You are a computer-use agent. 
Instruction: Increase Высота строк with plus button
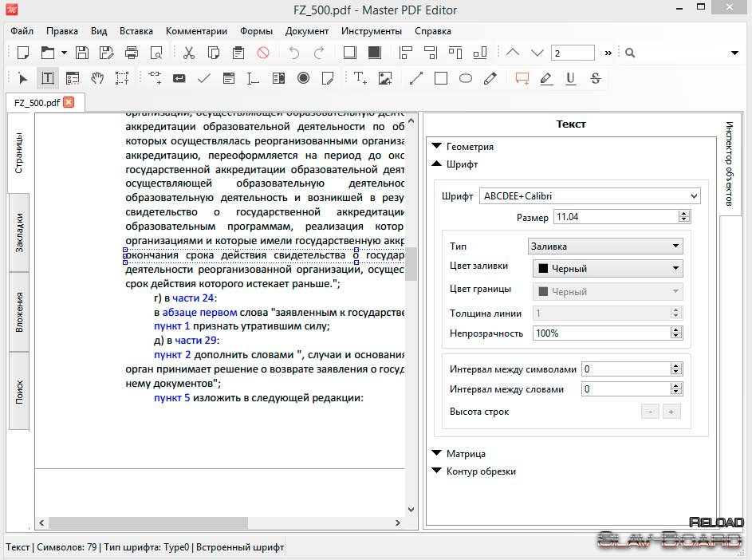click(x=671, y=412)
